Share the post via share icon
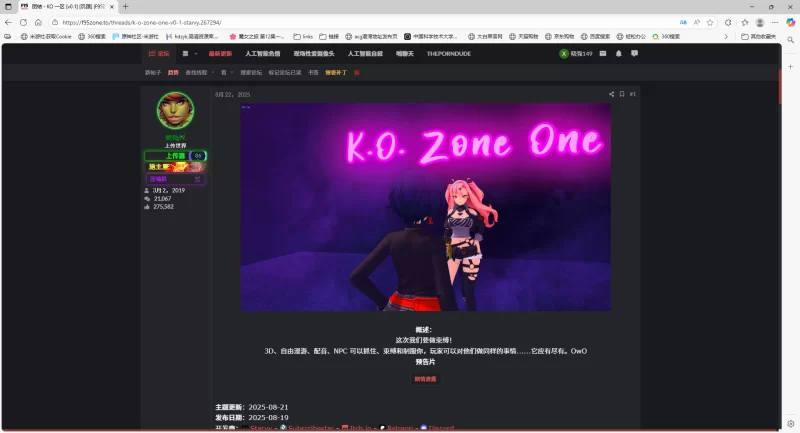This screenshot has height=433, width=800. [x=611, y=94]
